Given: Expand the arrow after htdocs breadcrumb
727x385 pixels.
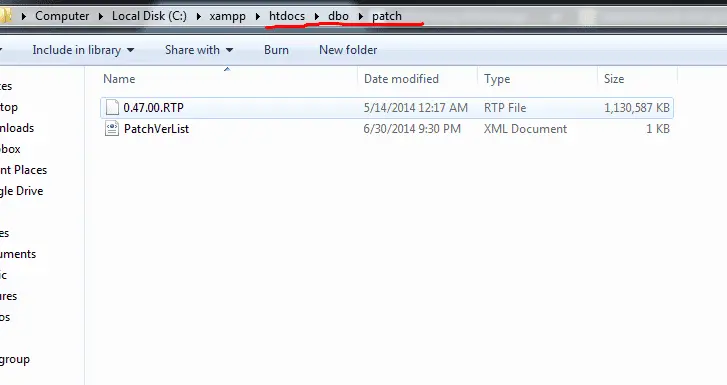Looking at the screenshot, I should pos(317,17).
